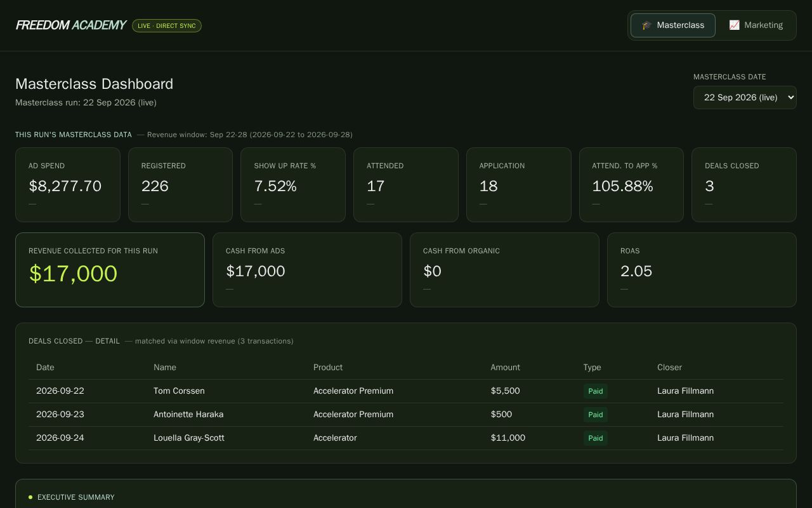This screenshot has width=812, height=508.
Task: Click the Amount column header
Action: 505,368
